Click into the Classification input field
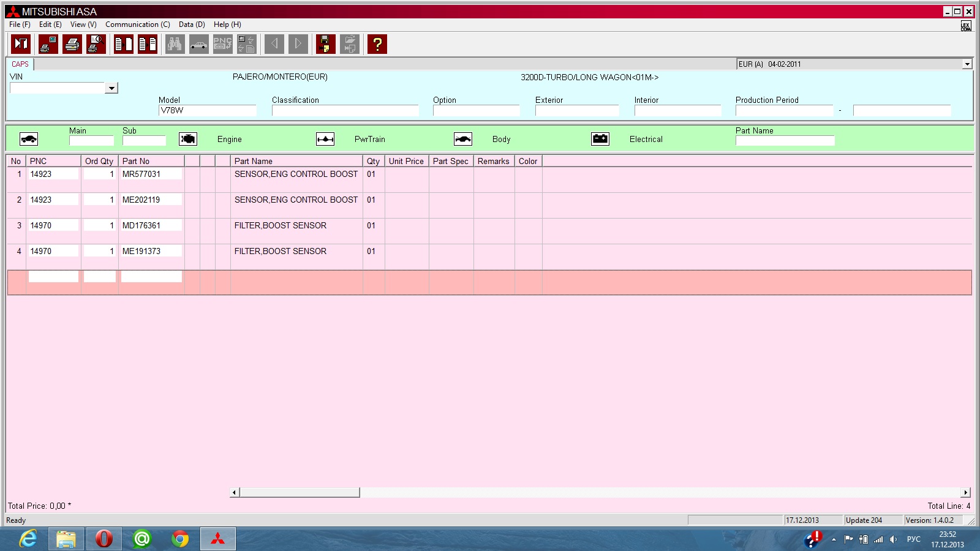The height and width of the screenshot is (551, 980). pos(345,111)
